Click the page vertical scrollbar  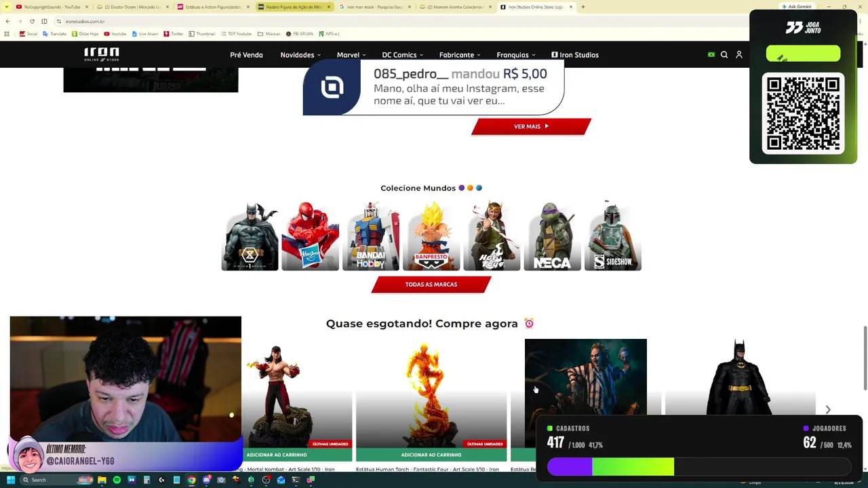(865, 358)
